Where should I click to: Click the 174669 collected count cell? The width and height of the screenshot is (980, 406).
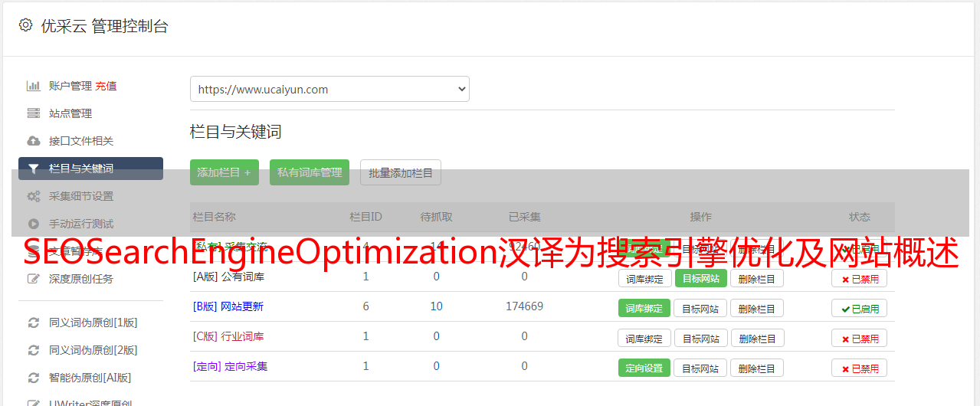(x=524, y=306)
